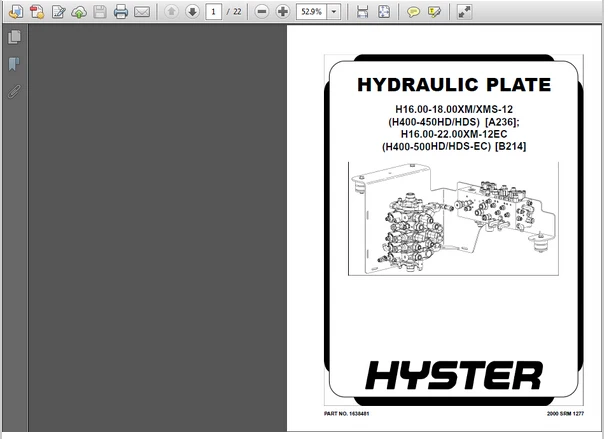Click the 2000 SRM 1277 text
Image resolution: width=609 pixels, height=439 pixels.
click(565, 414)
